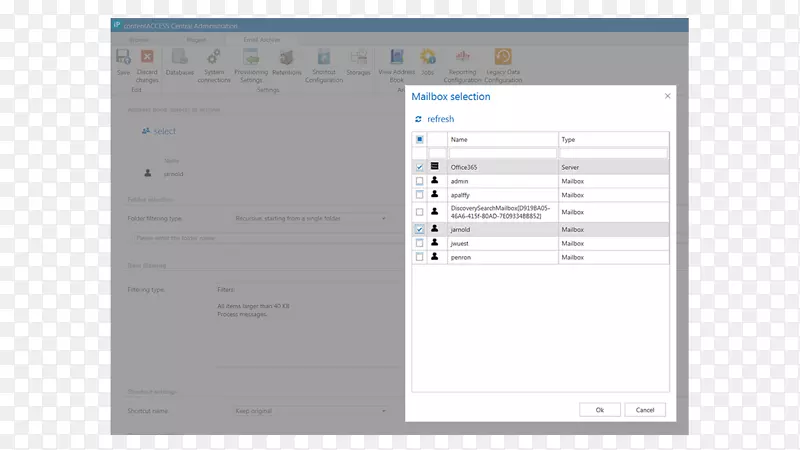This screenshot has width=800, height=450.
Task: Select the jarnold name cell in dialog
Action: [503, 230]
